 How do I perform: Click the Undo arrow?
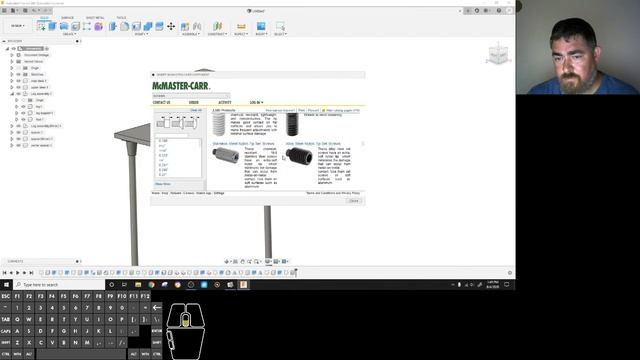coord(34,11)
